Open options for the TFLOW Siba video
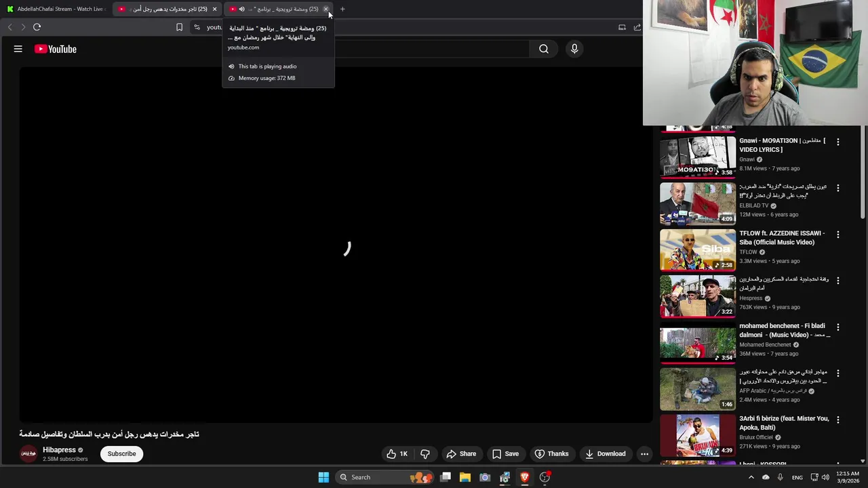The height and width of the screenshot is (488, 868). click(x=838, y=235)
